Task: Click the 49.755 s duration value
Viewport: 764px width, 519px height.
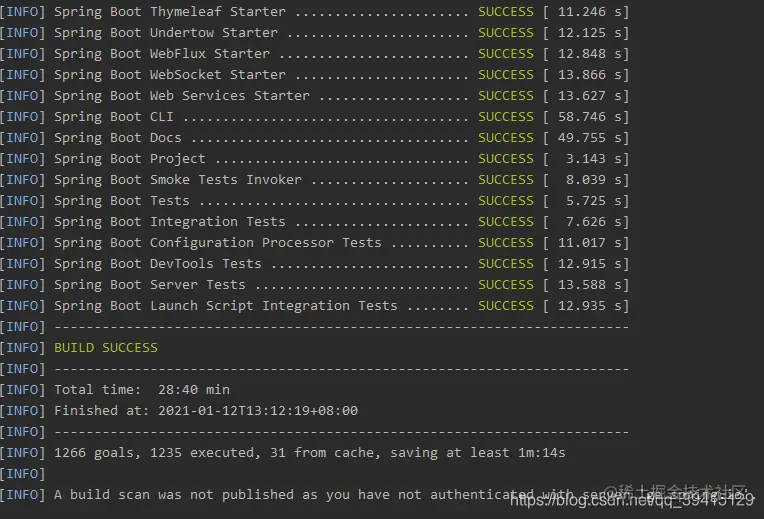Action: (590, 137)
